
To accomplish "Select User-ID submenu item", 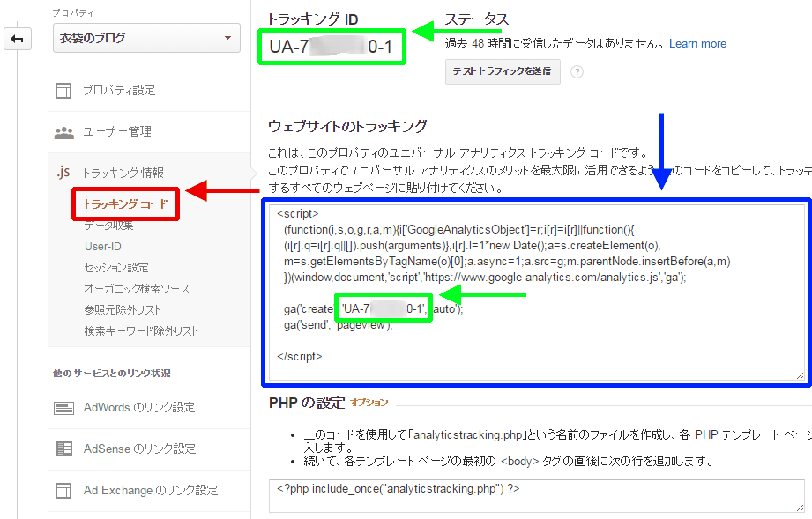I will click(103, 247).
